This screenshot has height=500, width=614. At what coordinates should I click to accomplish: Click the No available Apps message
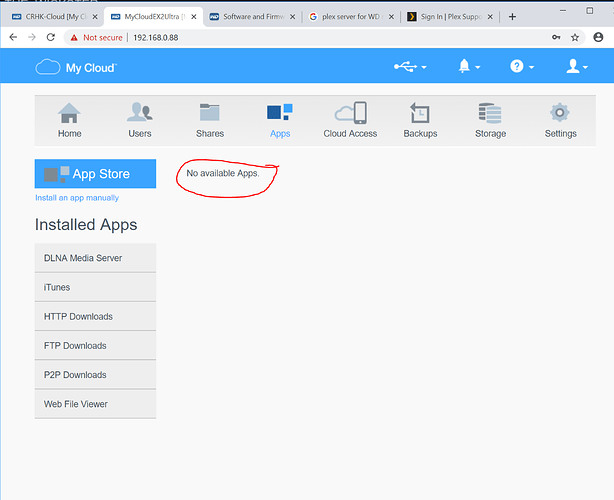pos(223,173)
